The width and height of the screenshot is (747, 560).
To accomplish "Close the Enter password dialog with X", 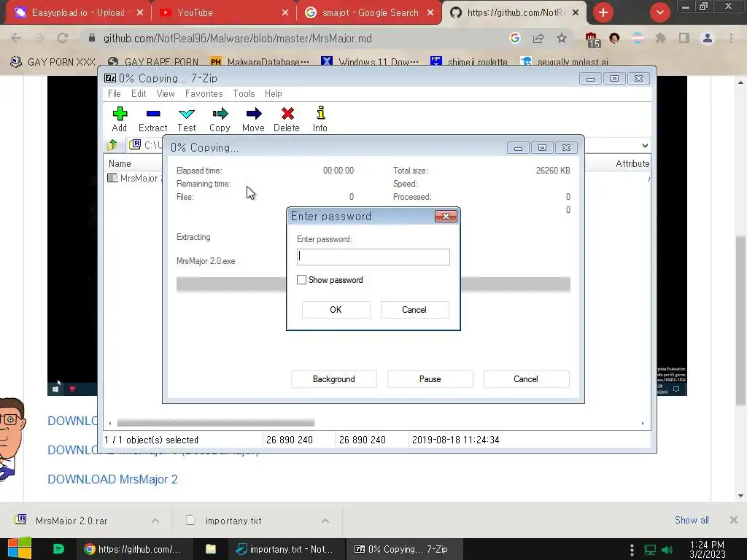I will pyautogui.click(x=446, y=216).
